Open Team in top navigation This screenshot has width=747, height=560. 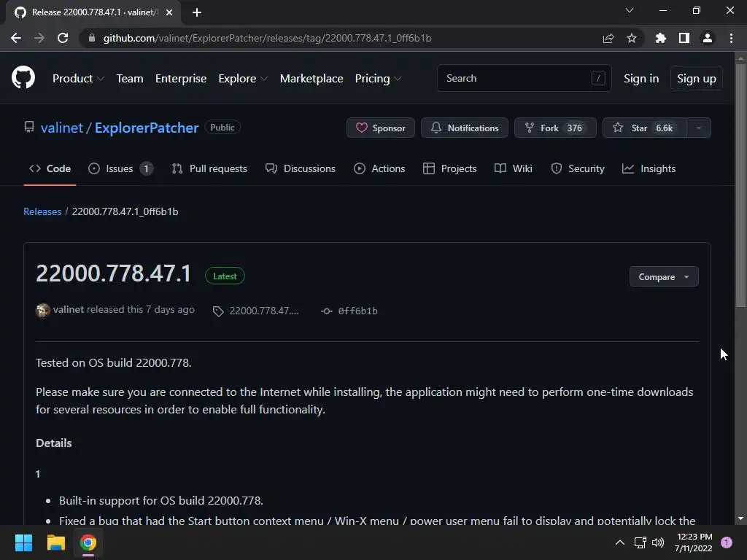tap(130, 79)
